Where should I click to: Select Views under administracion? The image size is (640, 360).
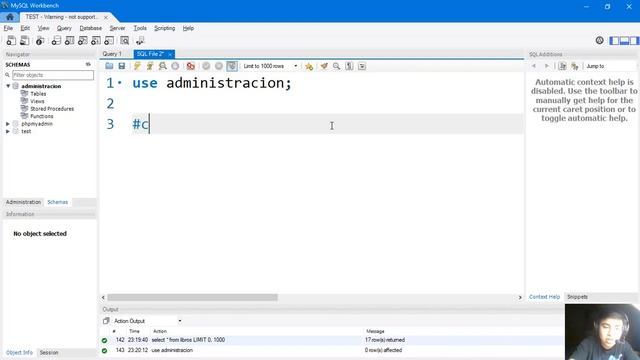(x=37, y=101)
